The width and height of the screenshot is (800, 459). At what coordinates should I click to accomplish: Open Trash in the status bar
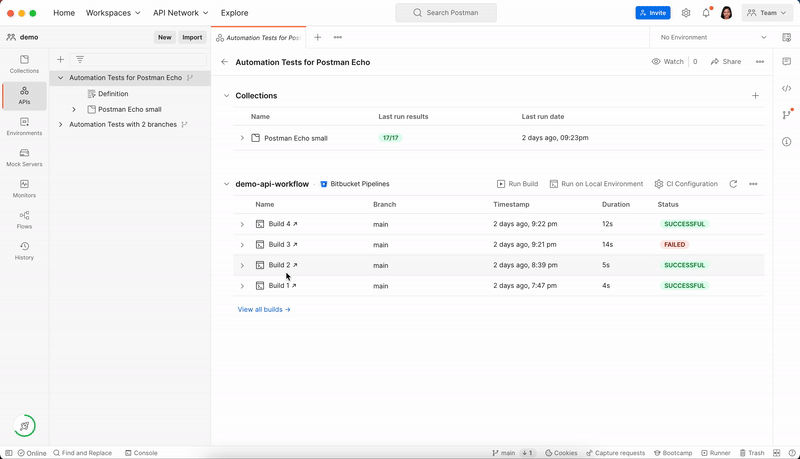752,453
